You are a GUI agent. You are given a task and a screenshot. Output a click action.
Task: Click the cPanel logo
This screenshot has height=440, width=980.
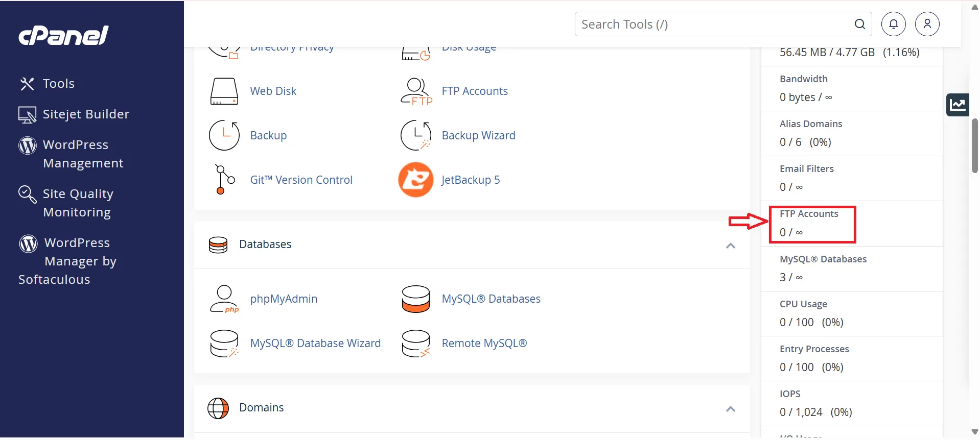[x=63, y=35]
